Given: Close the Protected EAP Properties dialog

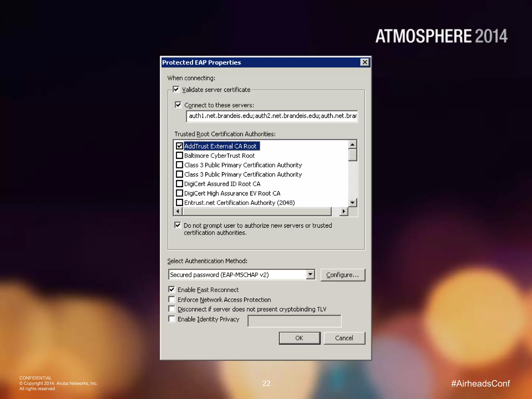Looking at the screenshot, I should pos(365,62).
